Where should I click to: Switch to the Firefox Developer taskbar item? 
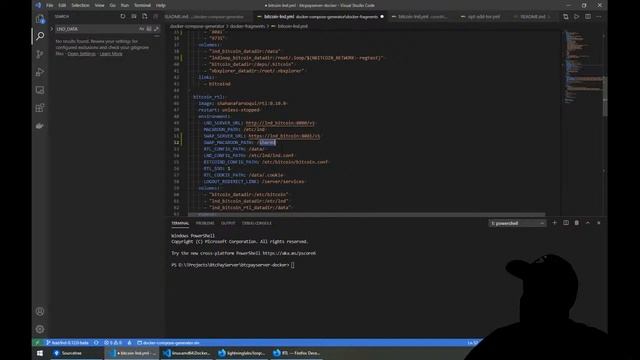pyautogui.click(x=297, y=353)
